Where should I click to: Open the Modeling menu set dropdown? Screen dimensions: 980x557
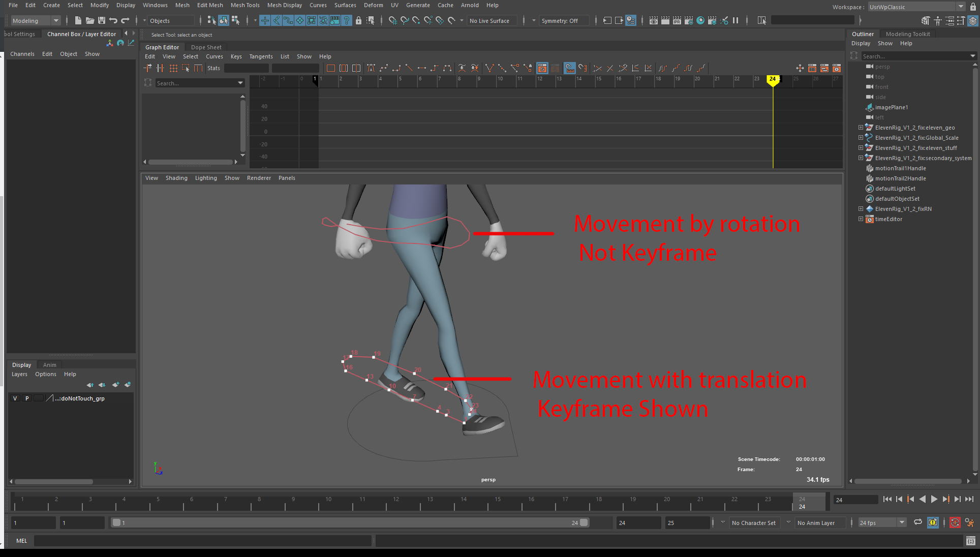click(36, 21)
